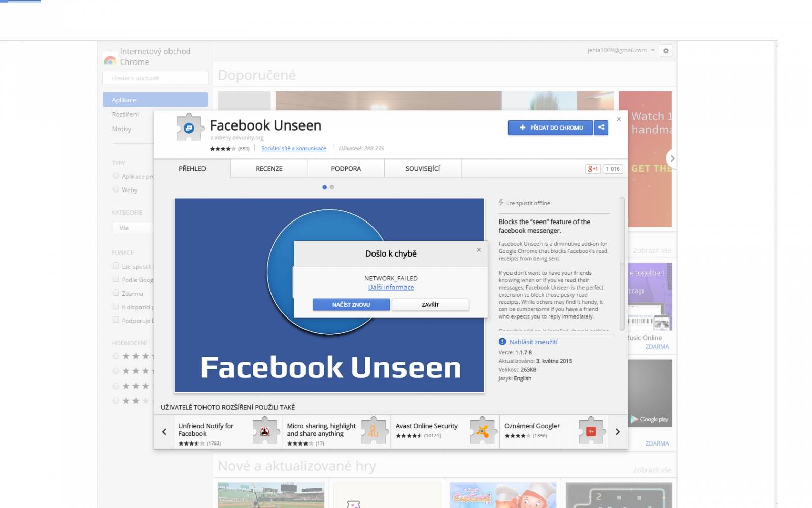Open the Unfriend Notify for Facebook extension icon

(265, 431)
